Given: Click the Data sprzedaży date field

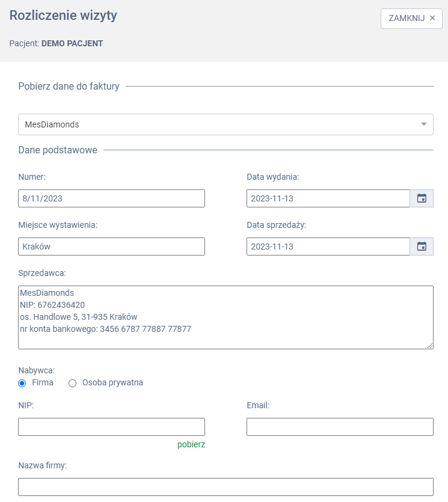Looking at the screenshot, I should pos(328,246).
